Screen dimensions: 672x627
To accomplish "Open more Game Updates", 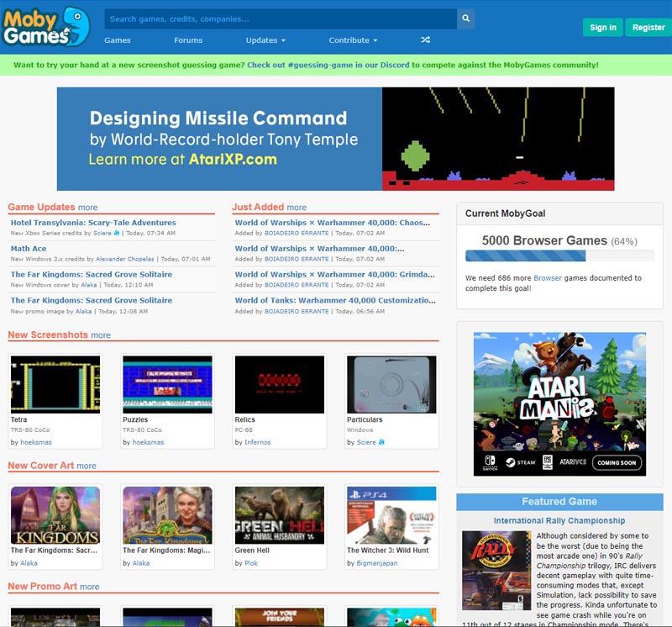I will click(x=88, y=208).
